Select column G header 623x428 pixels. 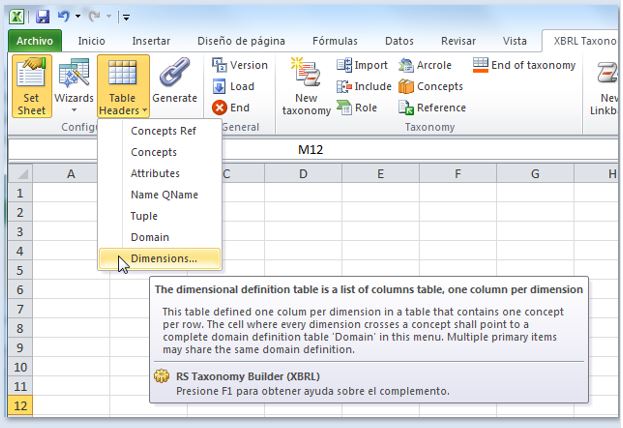(x=535, y=174)
